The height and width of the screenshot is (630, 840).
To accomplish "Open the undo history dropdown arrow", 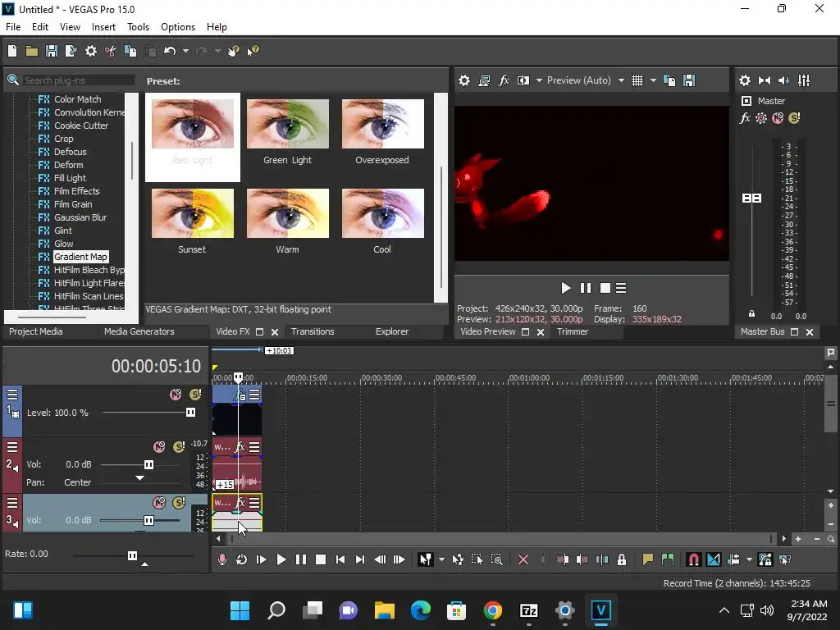I will point(185,51).
